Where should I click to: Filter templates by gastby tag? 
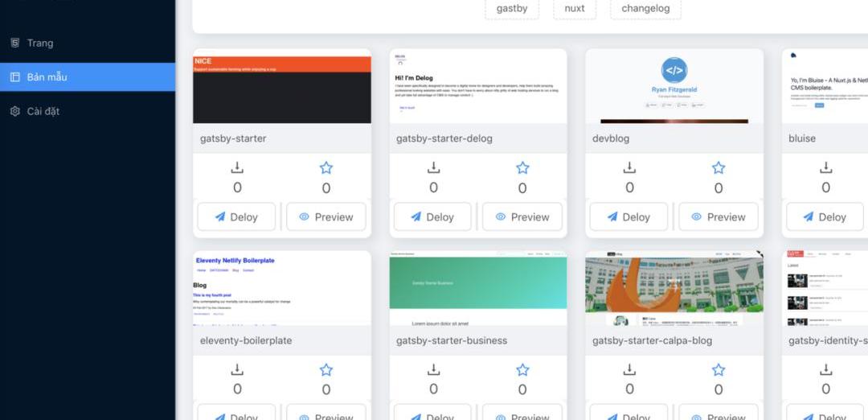512,9
